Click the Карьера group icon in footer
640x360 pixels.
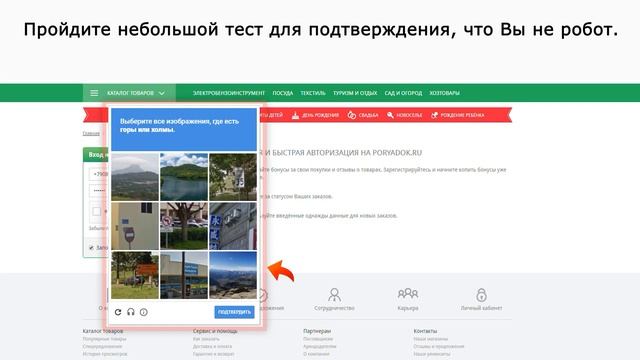(x=408, y=293)
